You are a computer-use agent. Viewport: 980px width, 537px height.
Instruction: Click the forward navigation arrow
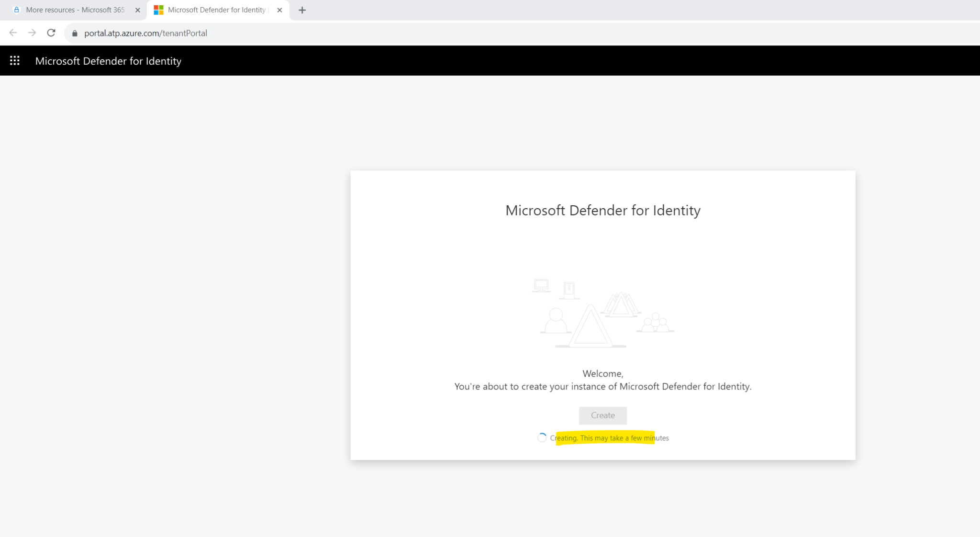pyautogui.click(x=32, y=33)
